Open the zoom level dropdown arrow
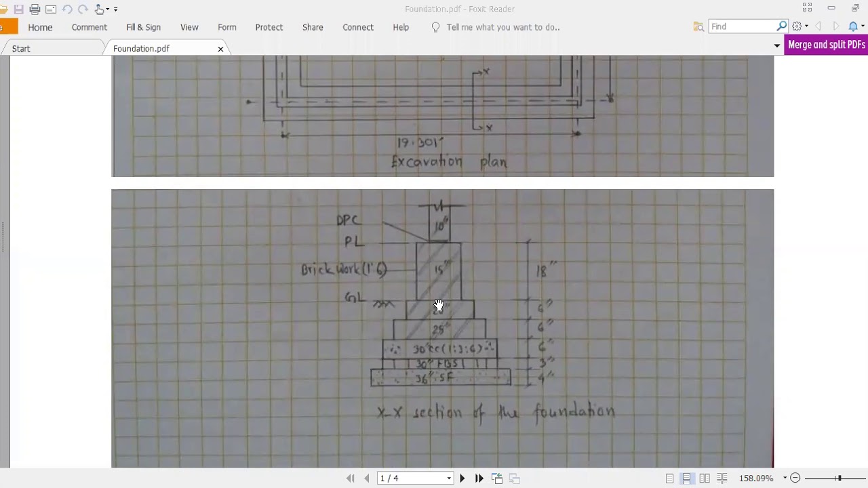Screen dimensions: 868x488 (785, 479)
